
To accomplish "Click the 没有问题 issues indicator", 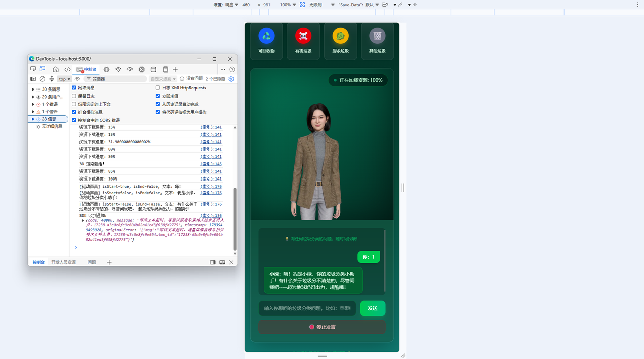I will click(191, 79).
